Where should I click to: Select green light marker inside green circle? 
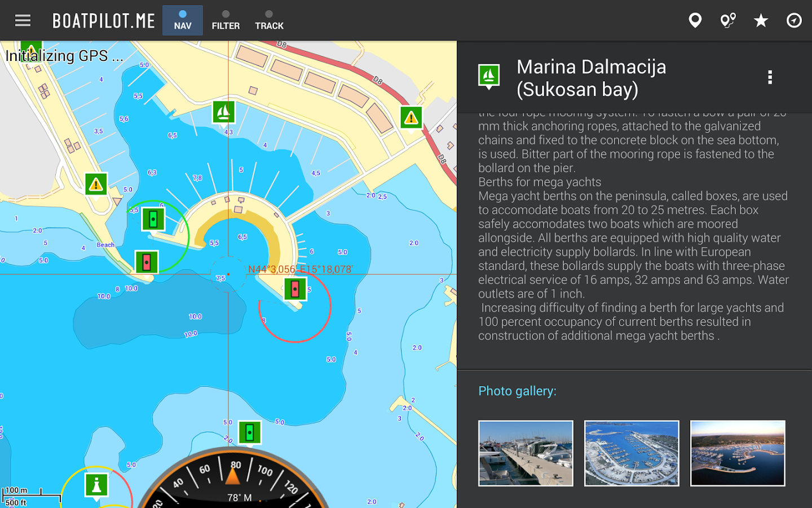(153, 219)
